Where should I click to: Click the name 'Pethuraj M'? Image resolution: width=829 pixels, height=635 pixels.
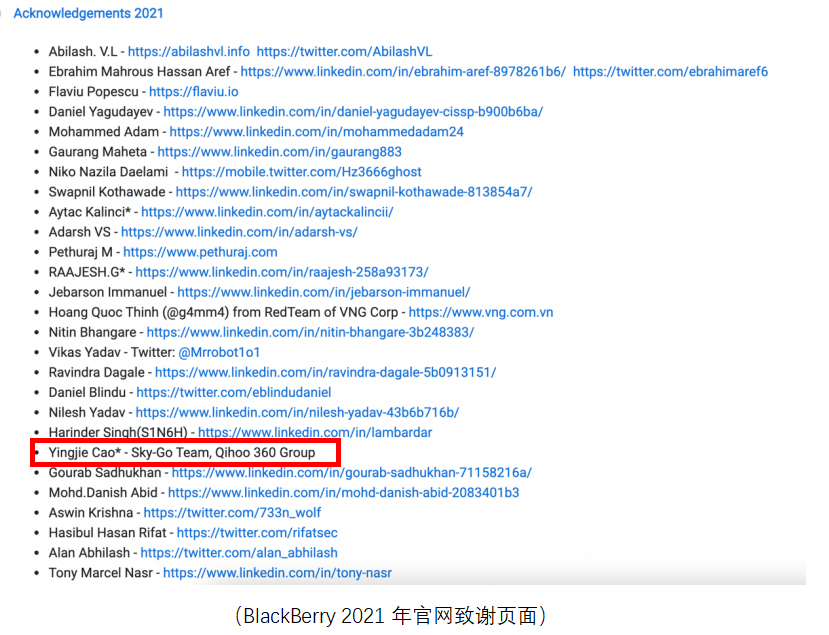(x=80, y=252)
